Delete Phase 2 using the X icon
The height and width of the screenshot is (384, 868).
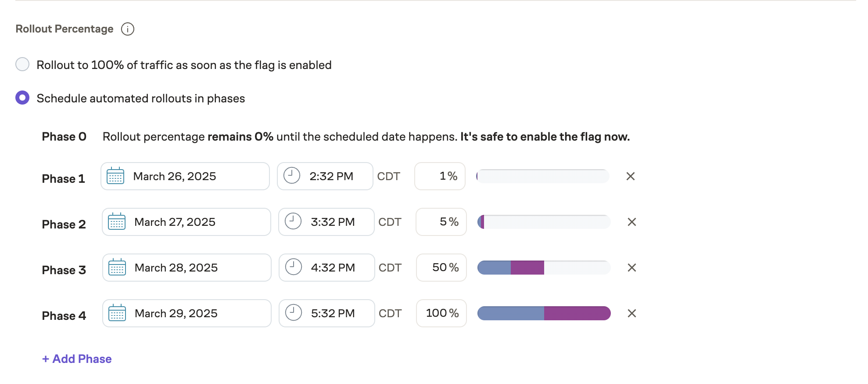(632, 222)
